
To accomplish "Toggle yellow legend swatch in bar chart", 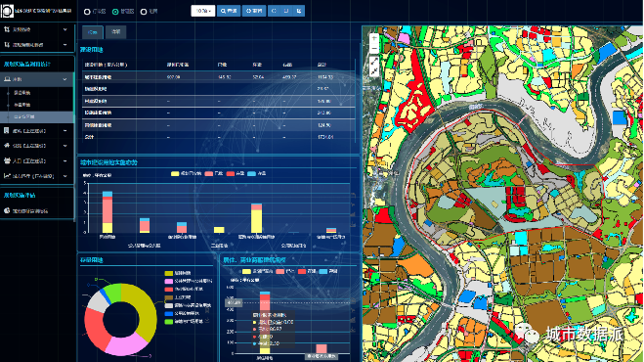I will tap(175, 173).
